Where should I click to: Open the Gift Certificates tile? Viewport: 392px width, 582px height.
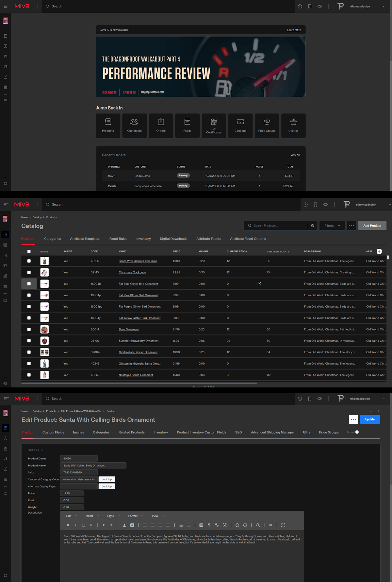click(214, 126)
